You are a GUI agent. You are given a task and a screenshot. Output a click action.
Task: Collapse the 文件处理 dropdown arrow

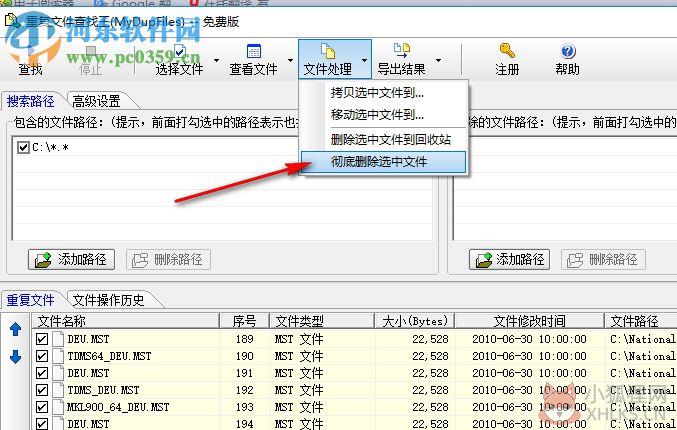[x=365, y=60]
